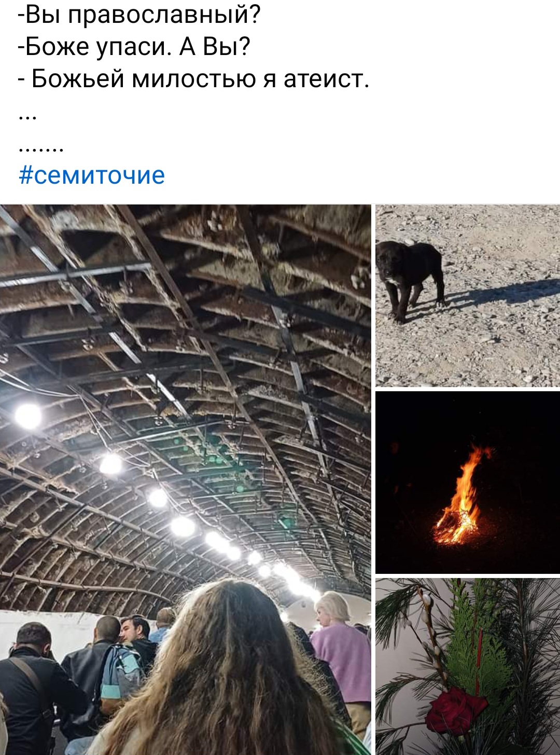
Task: Open the red rose and pine branches photo
Action: point(468,667)
